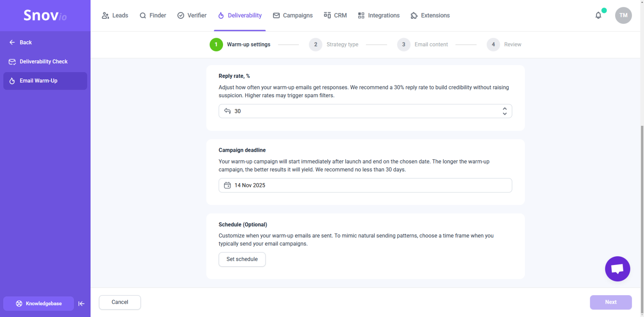Click the Snov.io logo
The height and width of the screenshot is (317, 644).
[x=45, y=16]
